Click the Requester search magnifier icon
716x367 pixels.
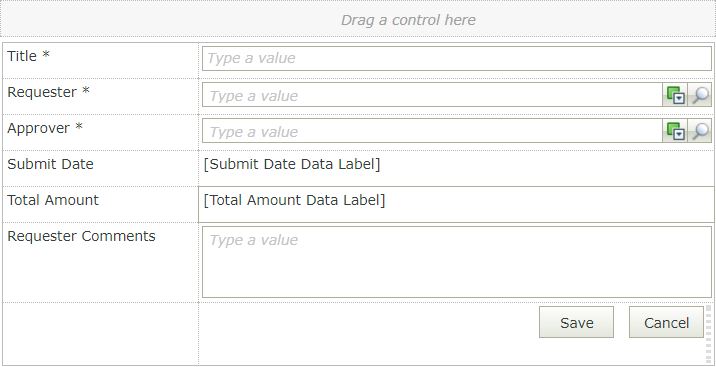point(700,95)
